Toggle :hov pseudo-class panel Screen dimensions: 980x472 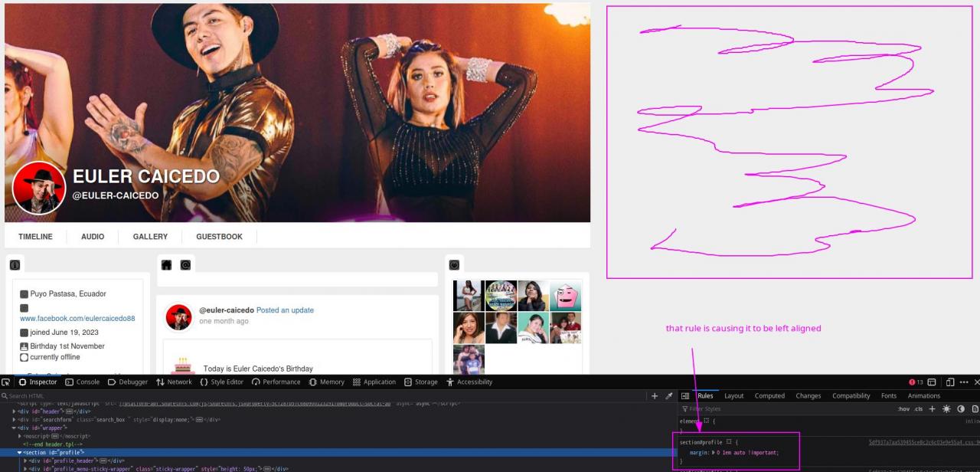904,408
